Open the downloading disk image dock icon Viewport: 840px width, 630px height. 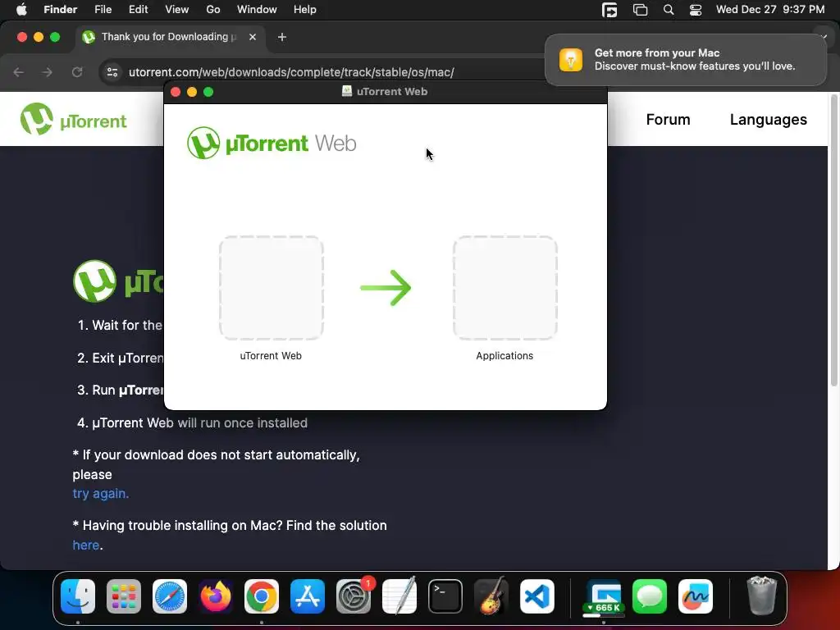click(x=604, y=596)
